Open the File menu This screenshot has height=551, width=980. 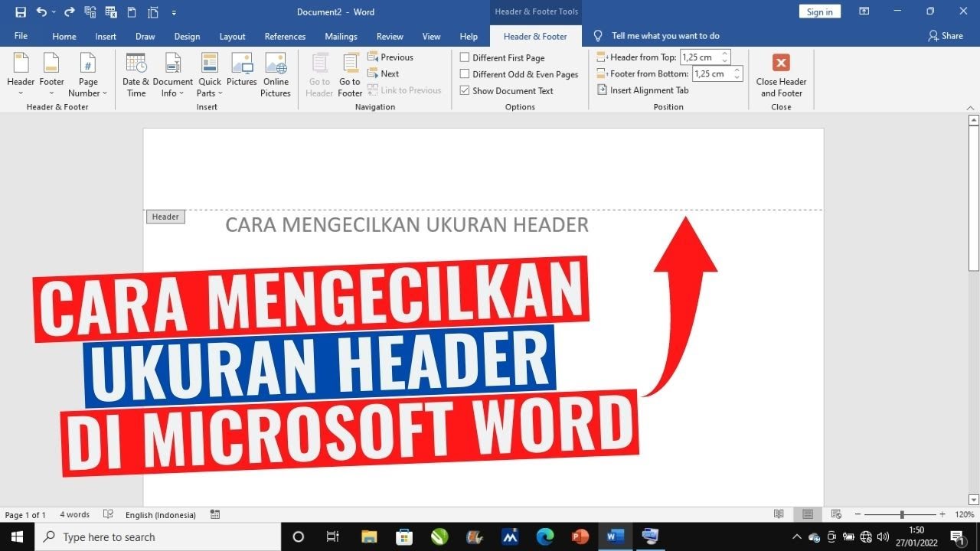[x=21, y=36]
